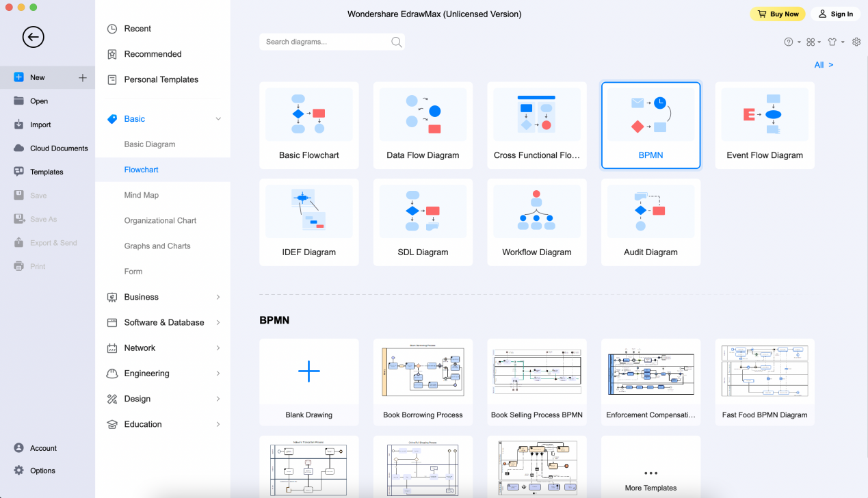Select Mind Map subcategory

coord(142,195)
